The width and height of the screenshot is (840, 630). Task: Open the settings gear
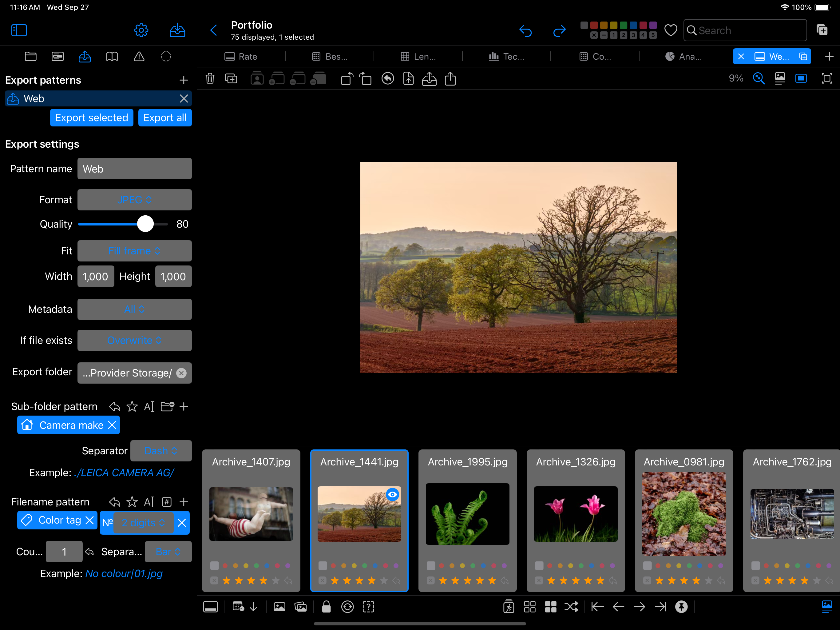point(141,30)
